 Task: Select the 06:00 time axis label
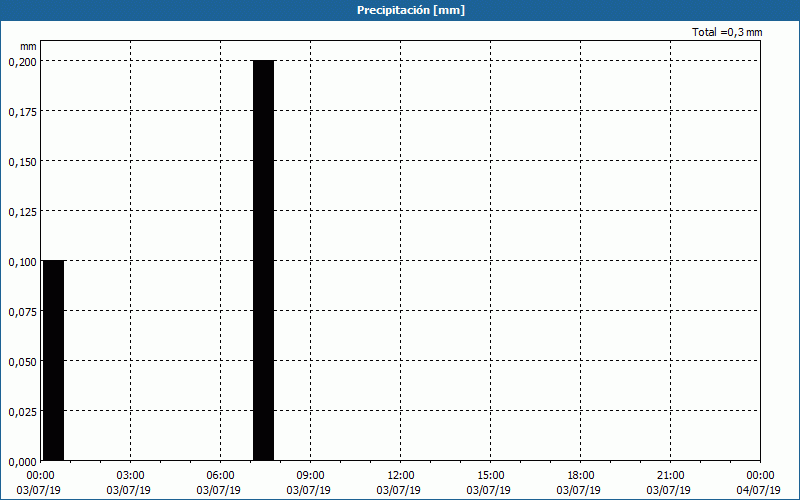pos(220,476)
